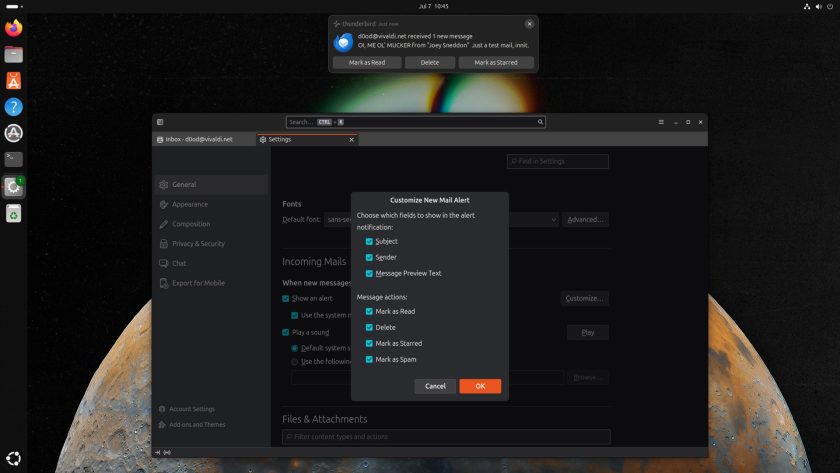Open the General settings pane
This screenshot has height=473, width=840.
(x=211, y=184)
